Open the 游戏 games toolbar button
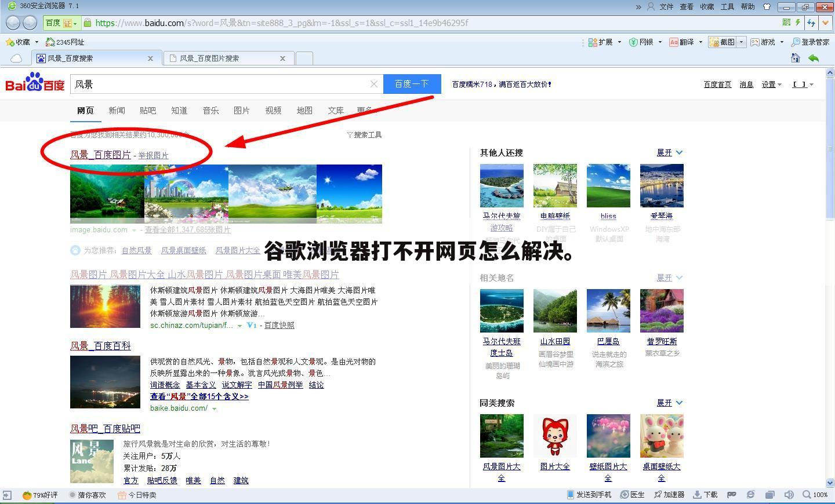This screenshot has height=504, width=835. tap(763, 42)
